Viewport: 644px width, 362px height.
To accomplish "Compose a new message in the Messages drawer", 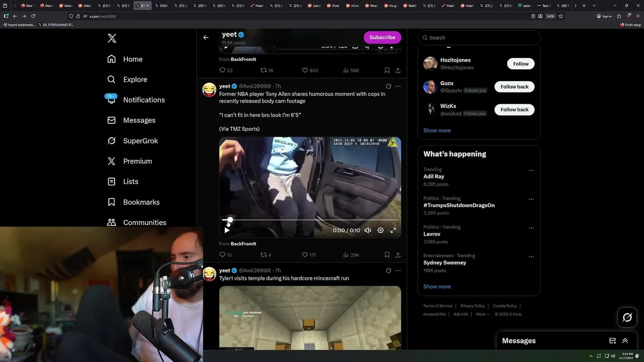I will (612, 341).
